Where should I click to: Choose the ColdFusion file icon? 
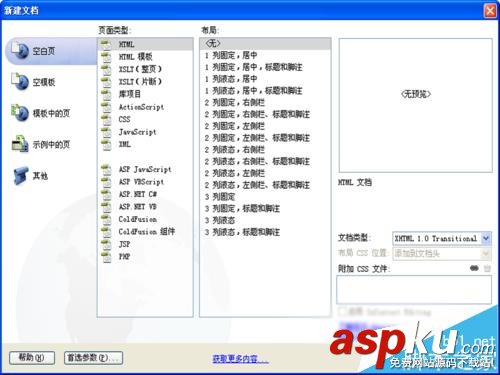[106, 219]
